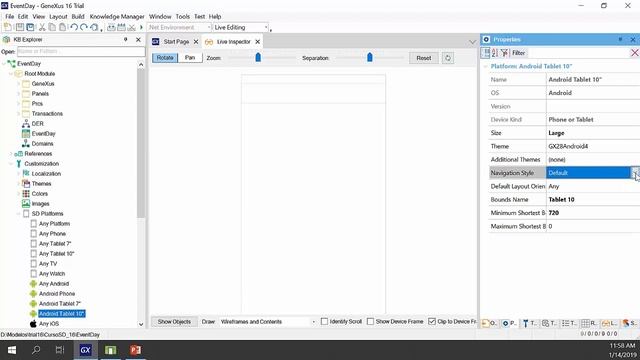Switch to the Start Page tab
The height and width of the screenshot is (360, 640).
[x=176, y=42]
